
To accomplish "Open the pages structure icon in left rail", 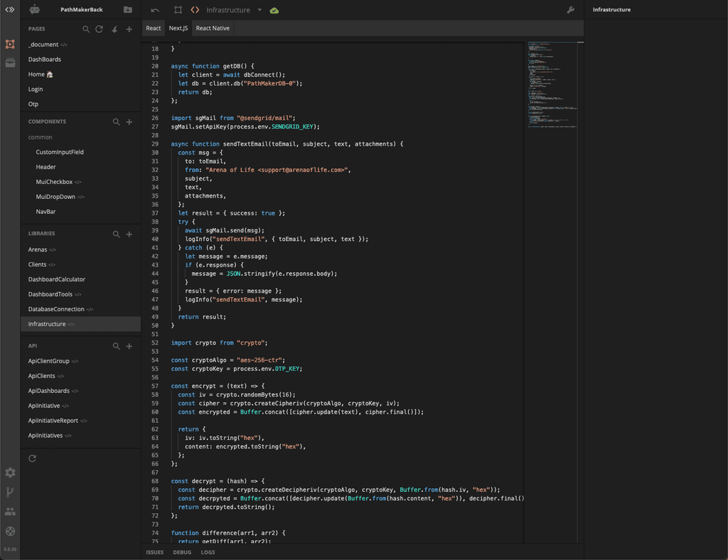I will pos(10,44).
